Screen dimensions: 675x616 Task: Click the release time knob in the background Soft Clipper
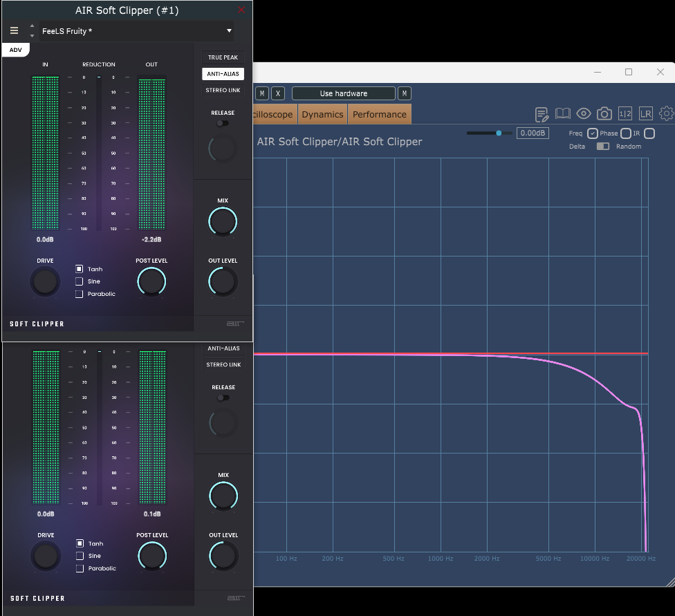click(223, 423)
